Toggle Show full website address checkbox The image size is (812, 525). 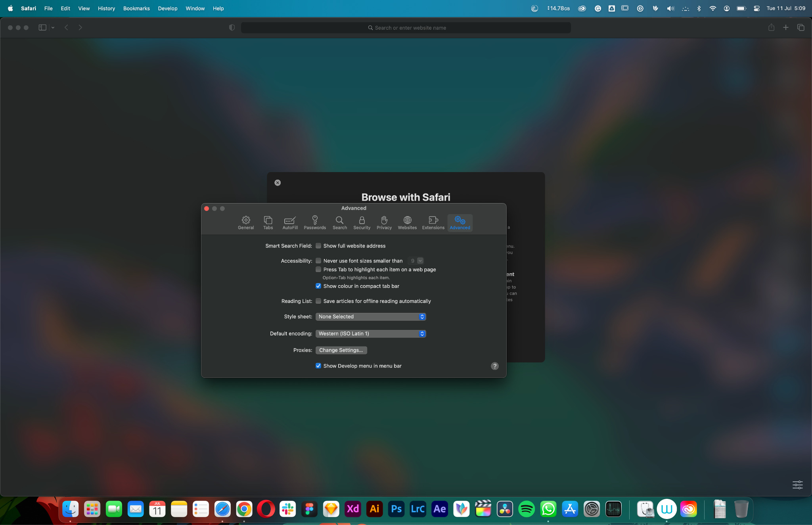[x=318, y=245]
